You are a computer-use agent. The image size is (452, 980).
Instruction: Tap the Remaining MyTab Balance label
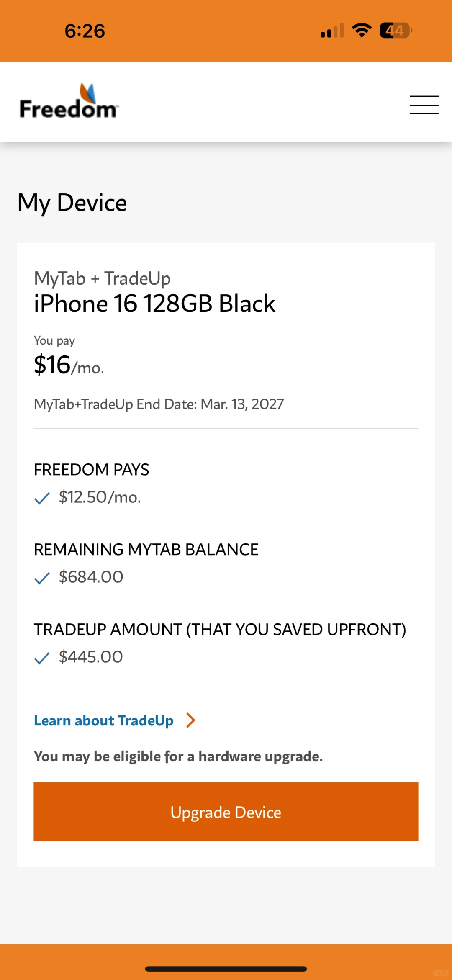(x=146, y=550)
